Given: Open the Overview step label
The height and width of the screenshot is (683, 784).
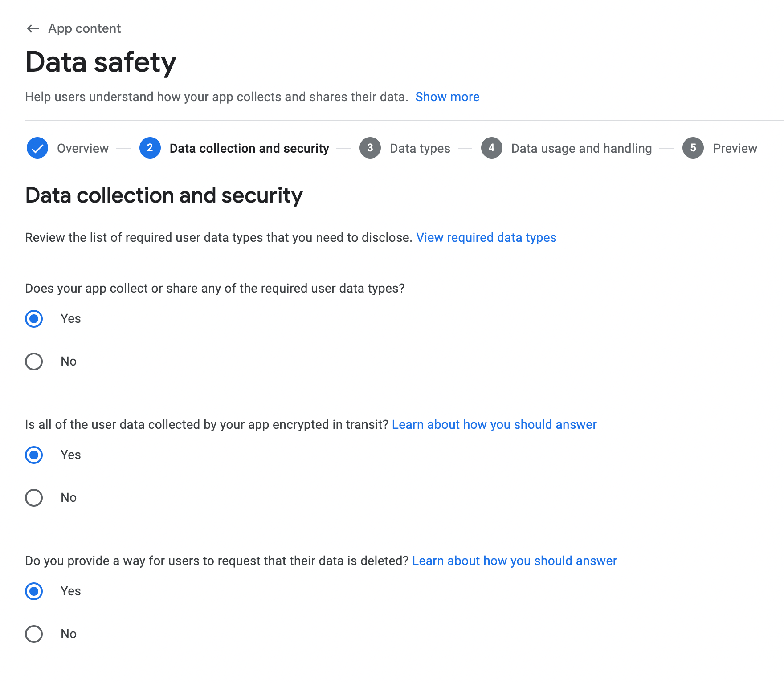Looking at the screenshot, I should (82, 148).
